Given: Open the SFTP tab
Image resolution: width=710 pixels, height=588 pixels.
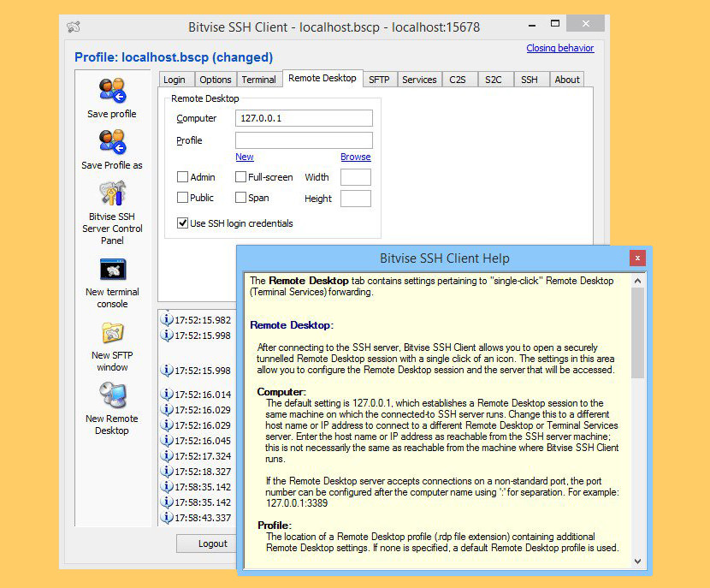Looking at the screenshot, I should (x=380, y=80).
